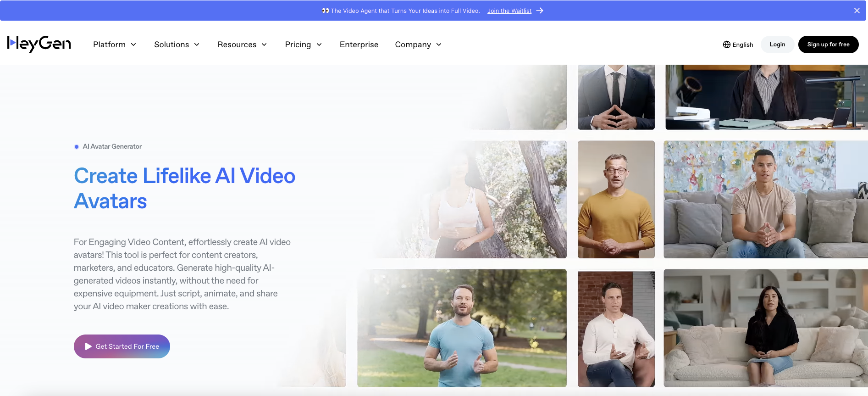Open the Pricing nav item
The width and height of the screenshot is (868, 396).
click(304, 45)
